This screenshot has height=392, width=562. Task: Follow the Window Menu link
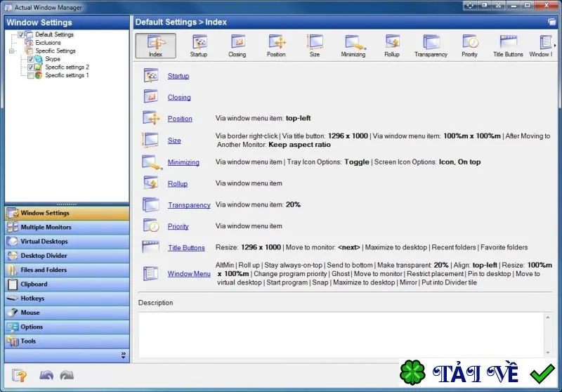click(189, 274)
